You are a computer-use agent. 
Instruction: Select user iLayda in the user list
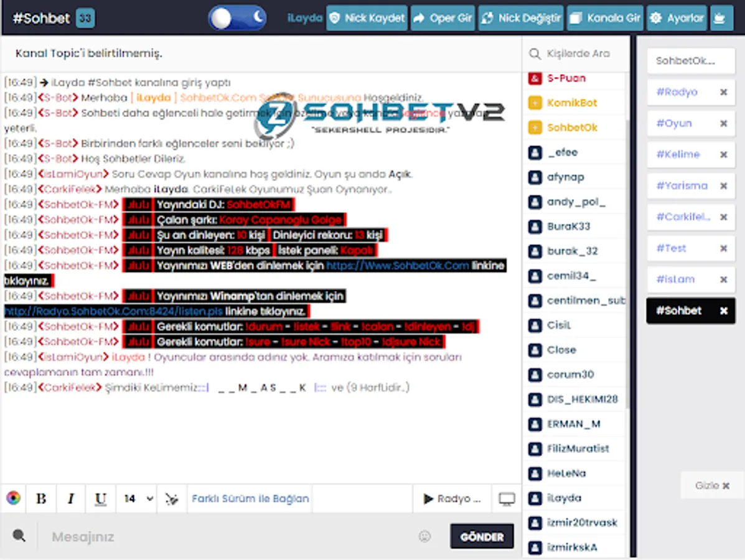click(564, 498)
